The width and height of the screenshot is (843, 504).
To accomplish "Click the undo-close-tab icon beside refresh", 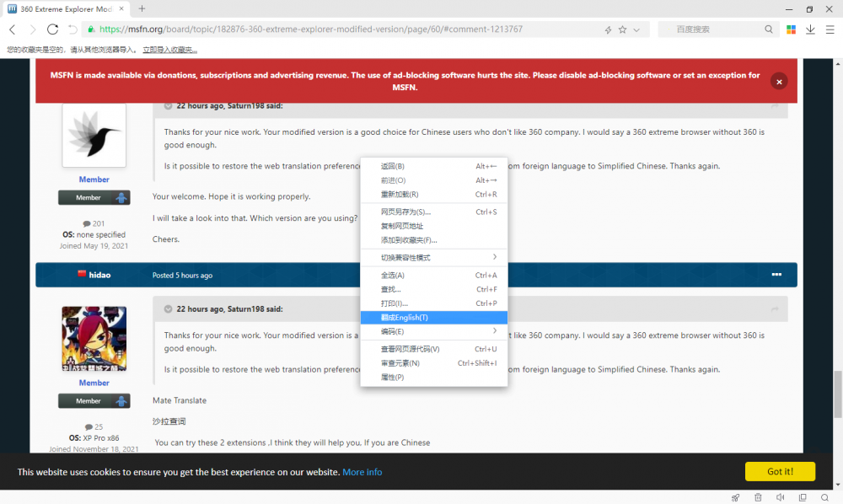I will (x=73, y=29).
